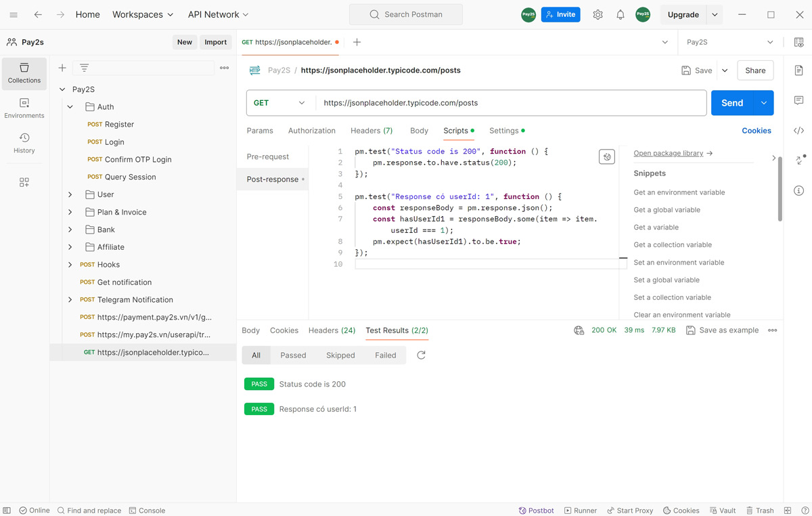Open the code snippet icon in the right sidebar
The height and width of the screenshot is (516, 812).
(x=799, y=131)
